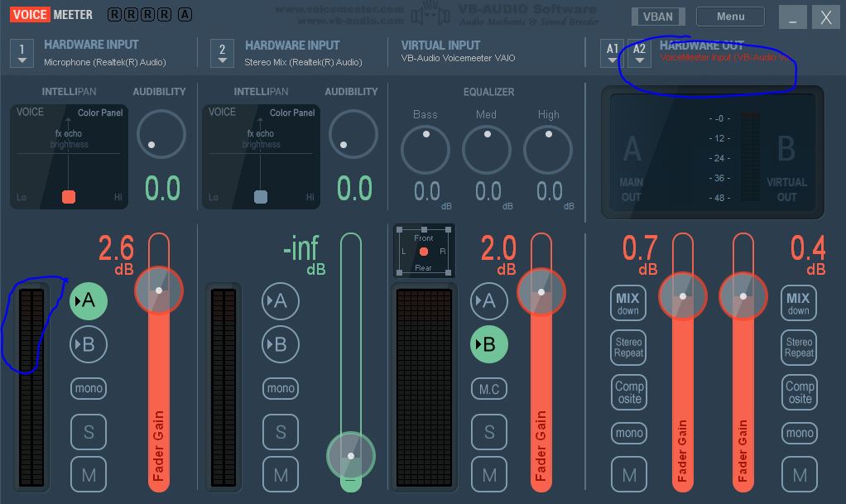Image resolution: width=846 pixels, height=504 pixels.
Task: Mute the Microphone strip
Action: point(89,475)
